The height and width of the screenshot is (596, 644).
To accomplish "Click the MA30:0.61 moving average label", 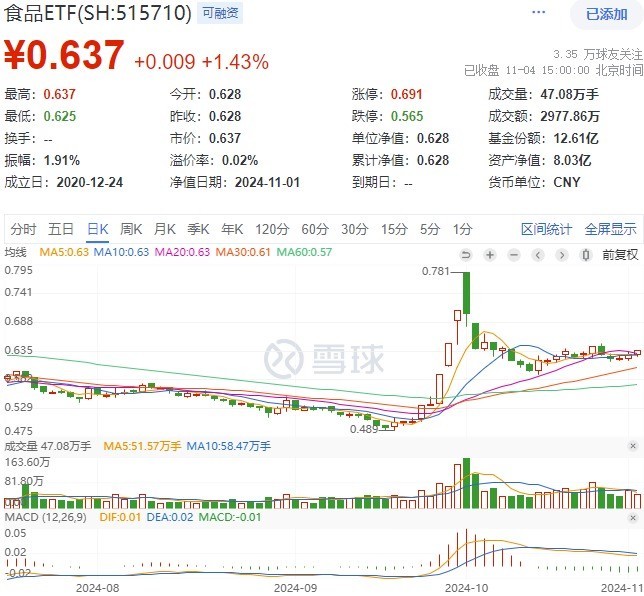I will click(243, 252).
